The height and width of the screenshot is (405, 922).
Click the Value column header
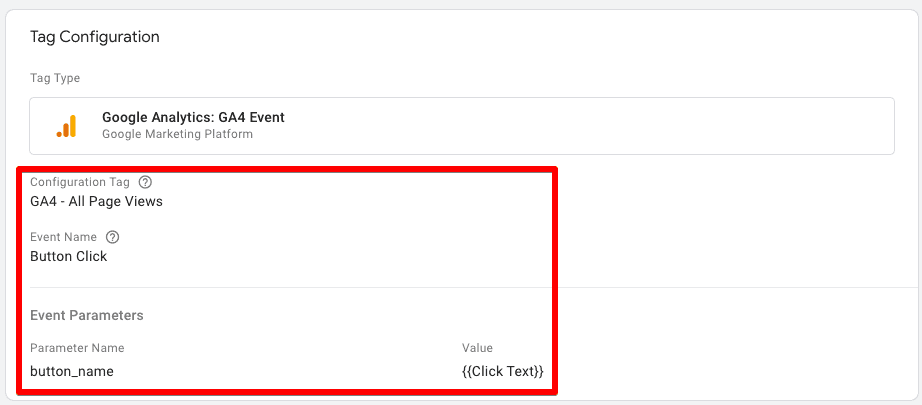(x=477, y=348)
